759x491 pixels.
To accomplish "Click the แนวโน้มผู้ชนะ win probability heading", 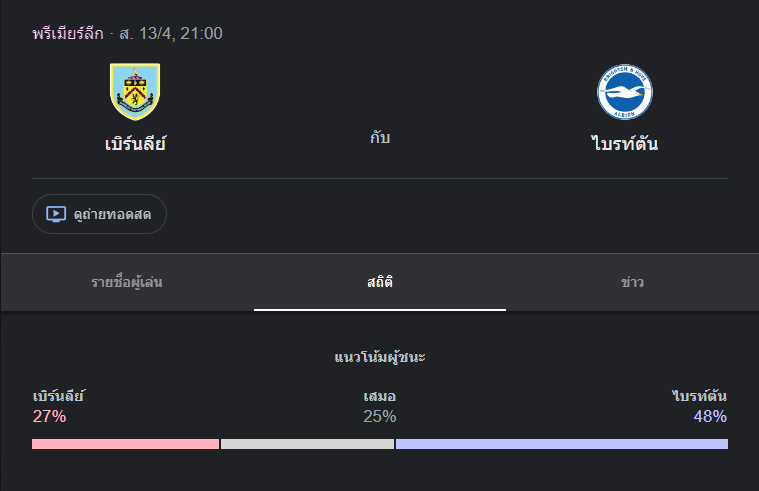I will tap(380, 357).
